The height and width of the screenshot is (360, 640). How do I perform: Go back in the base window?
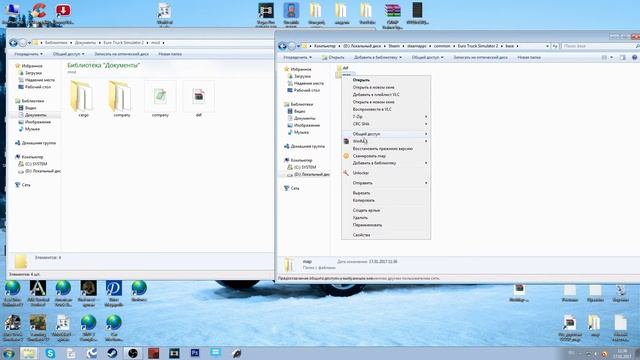(x=282, y=46)
